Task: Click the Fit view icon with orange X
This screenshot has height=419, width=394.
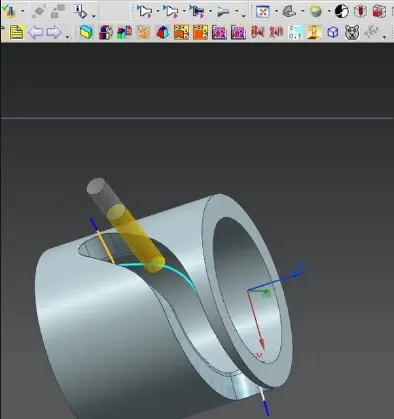Action: (263, 12)
